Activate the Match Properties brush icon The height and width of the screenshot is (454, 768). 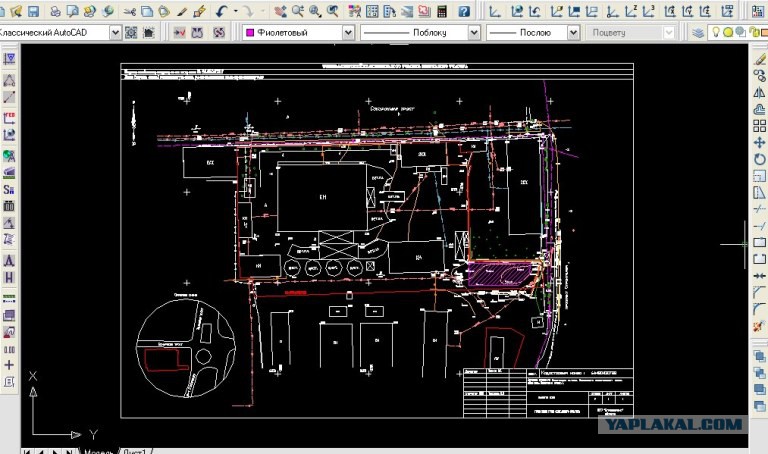point(182,11)
